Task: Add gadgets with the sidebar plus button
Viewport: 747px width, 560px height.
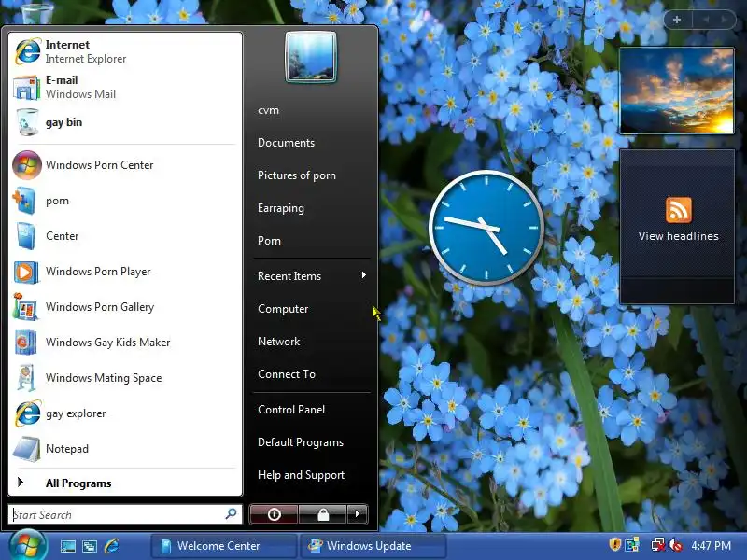Action: (677, 20)
